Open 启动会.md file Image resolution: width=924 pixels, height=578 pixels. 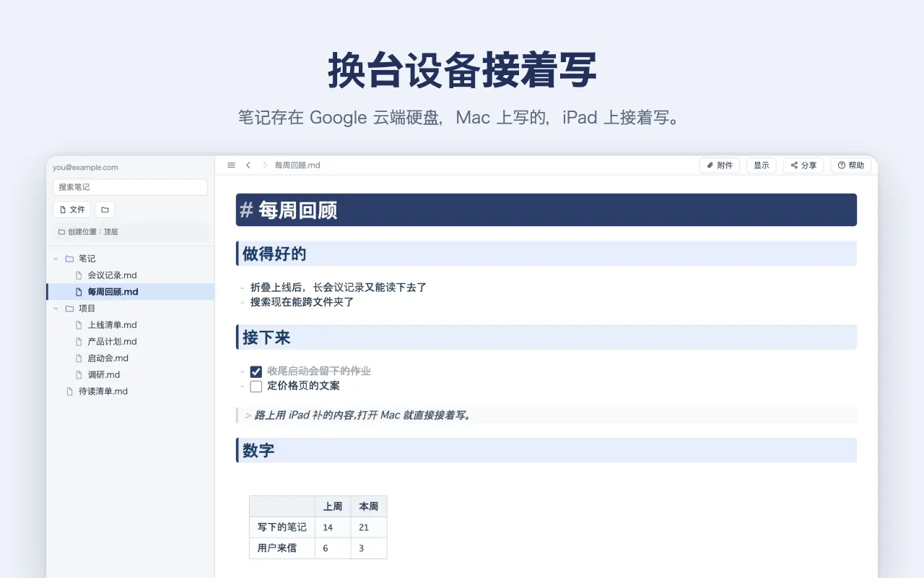(130, 358)
